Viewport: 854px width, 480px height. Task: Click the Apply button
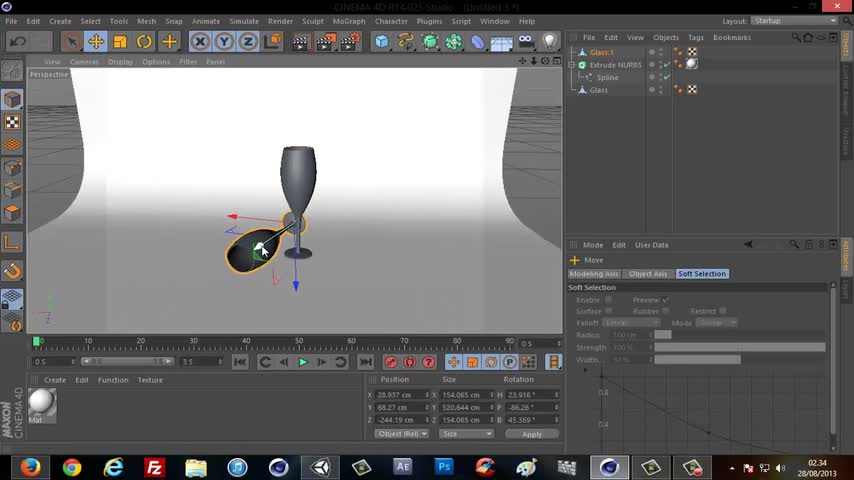(532, 434)
